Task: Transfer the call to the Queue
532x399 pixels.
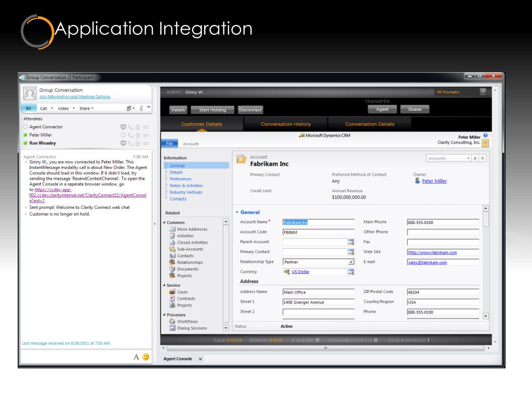Action: pos(415,109)
